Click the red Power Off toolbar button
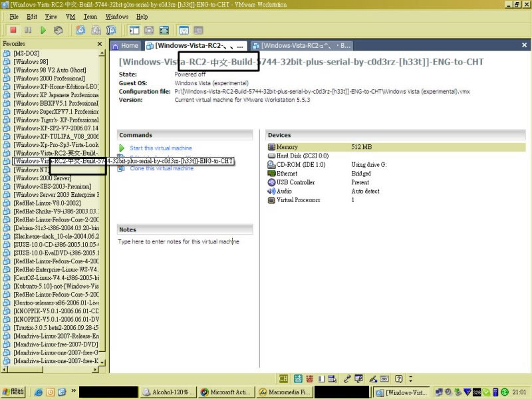Image resolution: width=532 pixels, height=399 pixels. (13, 30)
